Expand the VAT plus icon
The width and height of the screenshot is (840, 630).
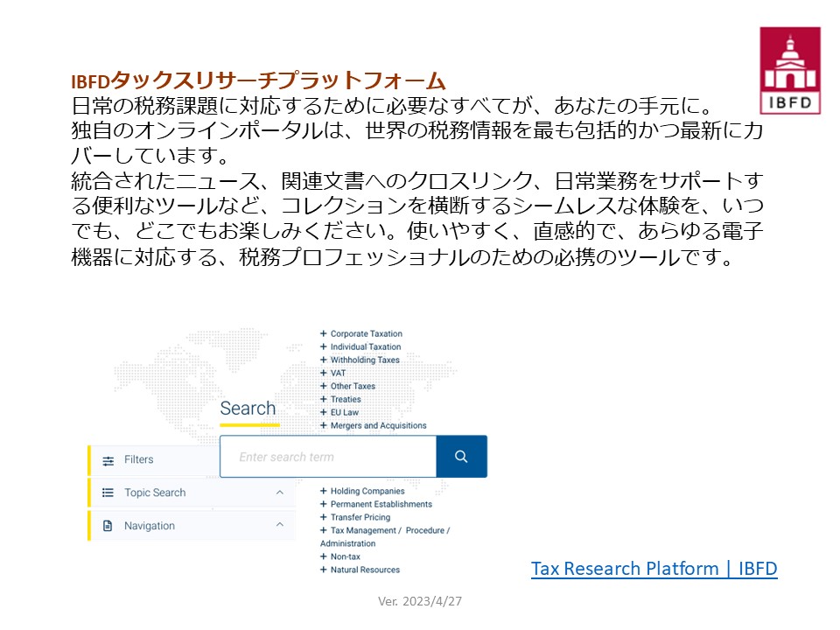(323, 373)
